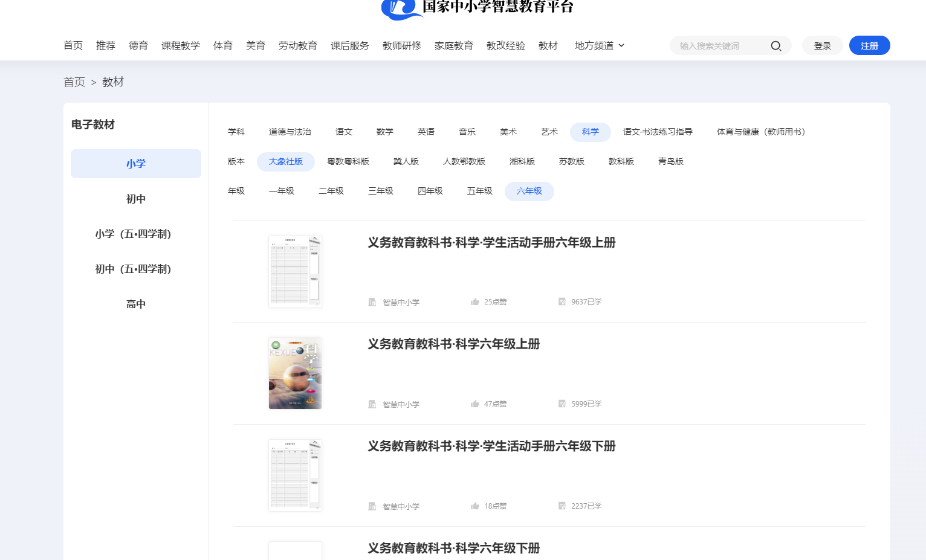This screenshot has width=926, height=560.
Task: Click the like icon on 学生活动手册六年级下册
Action: pyautogui.click(x=475, y=506)
